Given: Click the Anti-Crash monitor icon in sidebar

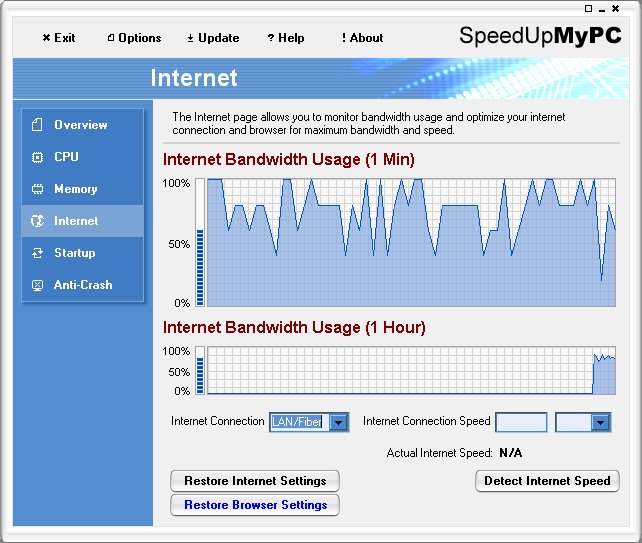Looking at the screenshot, I should click(x=37, y=285).
